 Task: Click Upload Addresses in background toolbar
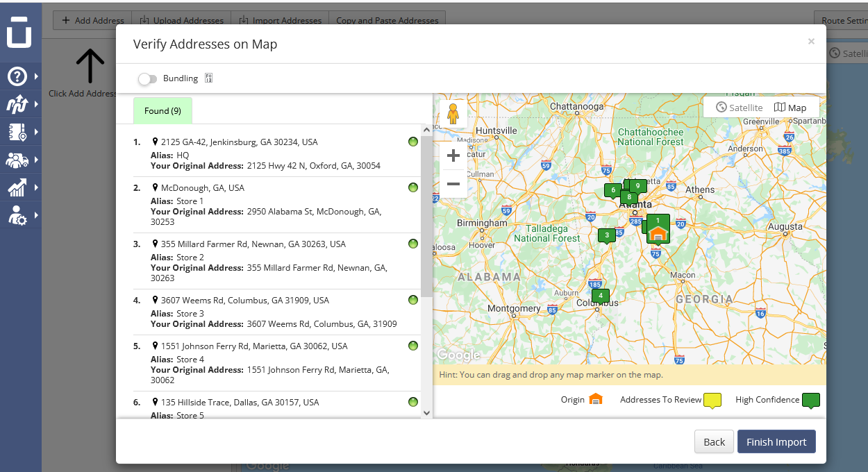coord(181,20)
